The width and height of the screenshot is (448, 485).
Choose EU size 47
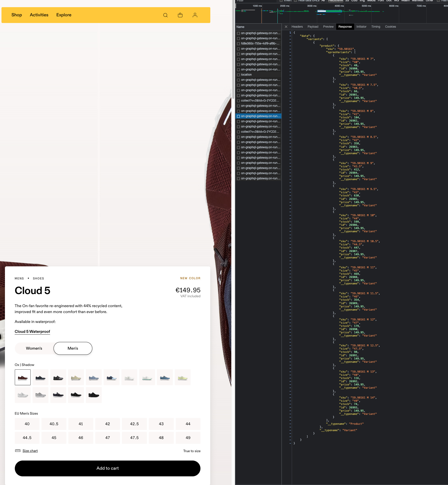tap(108, 438)
